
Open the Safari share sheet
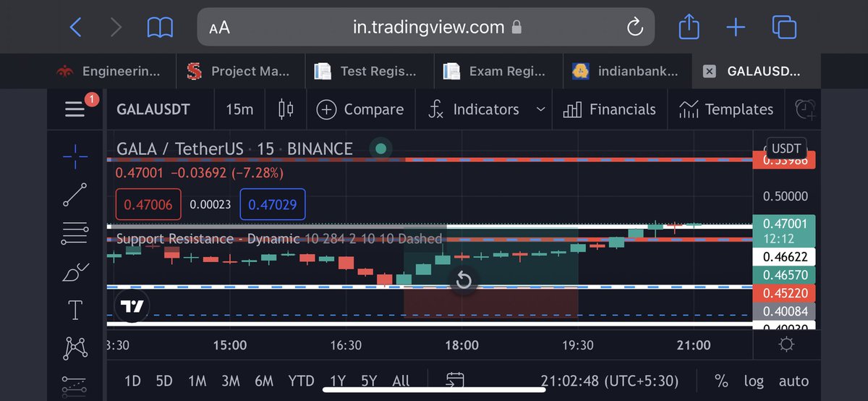coord(689,27)
